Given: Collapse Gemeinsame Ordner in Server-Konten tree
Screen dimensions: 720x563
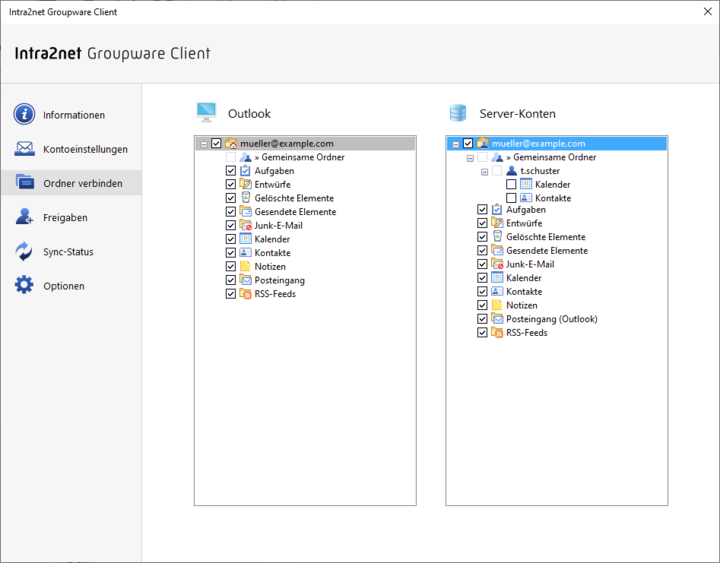Looking at the screenshot, I should [470, 158].
